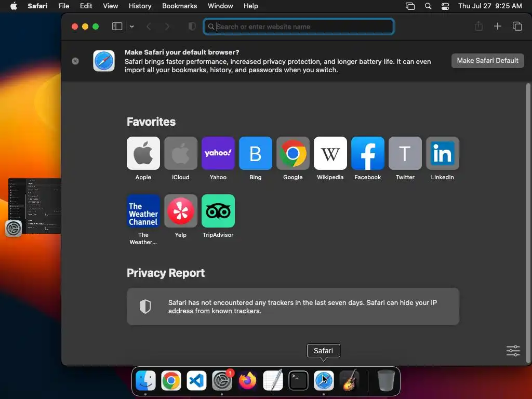
Task: Click Safari icon in the Dock
Action: (324, 380)
